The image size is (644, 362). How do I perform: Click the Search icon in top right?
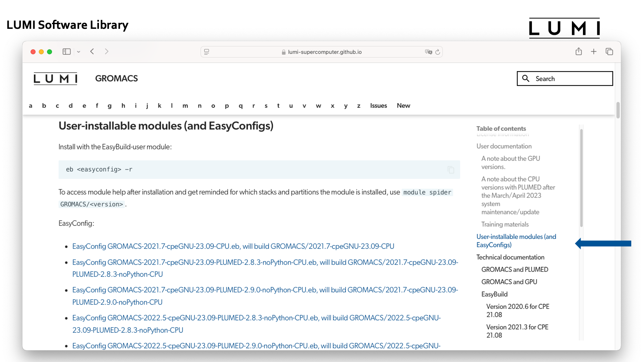(527, 79)
